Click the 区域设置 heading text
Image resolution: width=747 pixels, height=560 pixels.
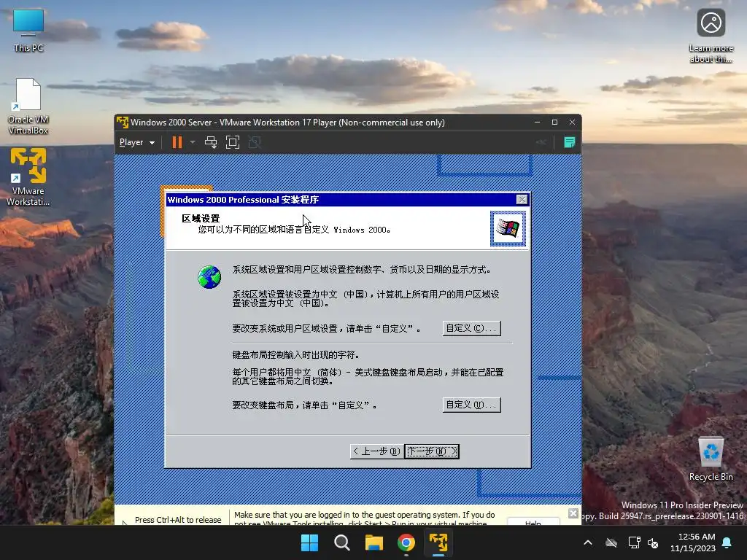[x=201, y=219]
